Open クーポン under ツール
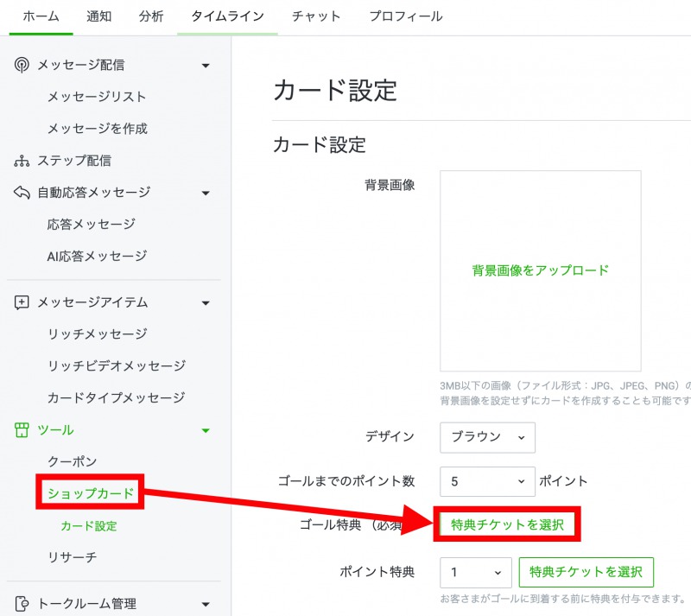 tap(72, 462)
